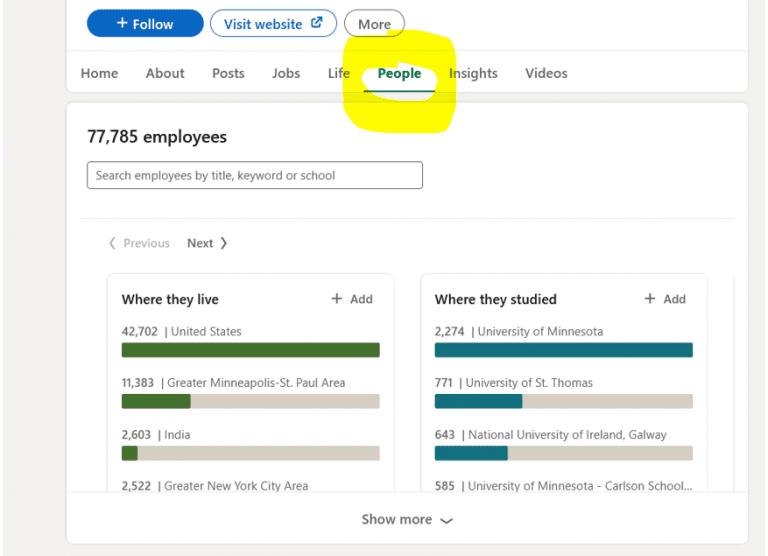Select the Jobs tab
This screenshot has height=556, width=768.
click(x=286, y=73)
